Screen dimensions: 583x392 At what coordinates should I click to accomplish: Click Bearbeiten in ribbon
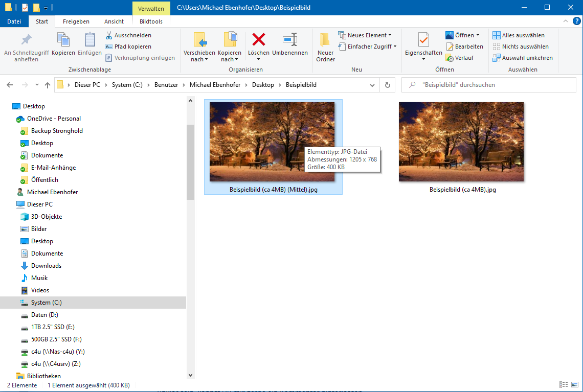(x=464, y=47)
